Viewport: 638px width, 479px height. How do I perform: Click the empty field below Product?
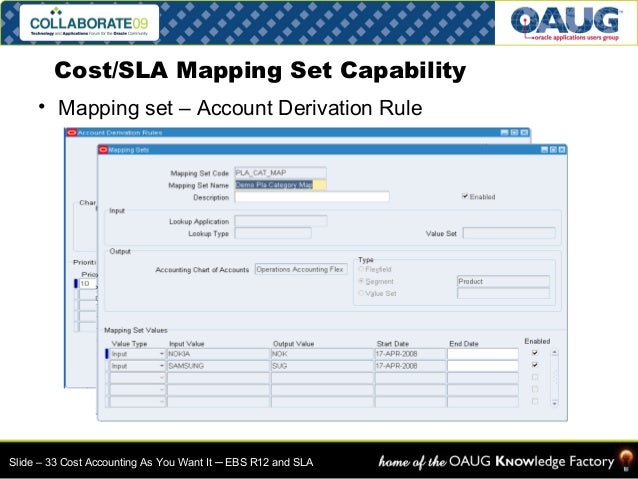pyautogui.click(x=503, y=293)
